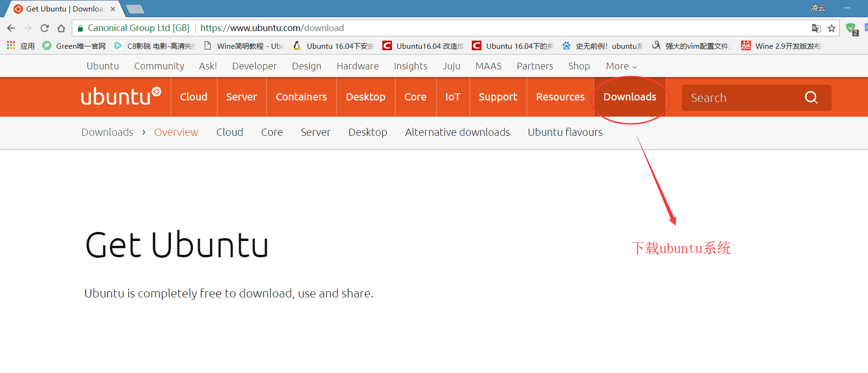
Task: Open the Downloads main nav item
Action: [x=630, y=97]
